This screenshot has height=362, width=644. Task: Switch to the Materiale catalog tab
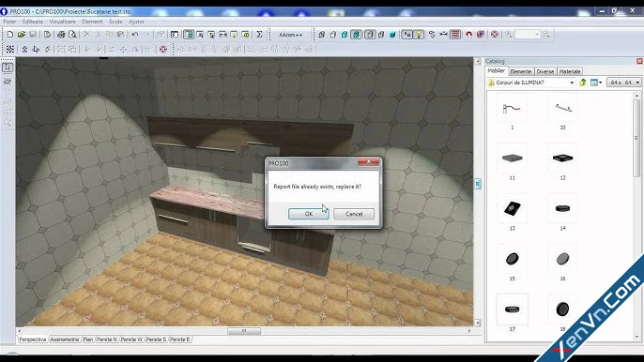[x=570, y=71]
